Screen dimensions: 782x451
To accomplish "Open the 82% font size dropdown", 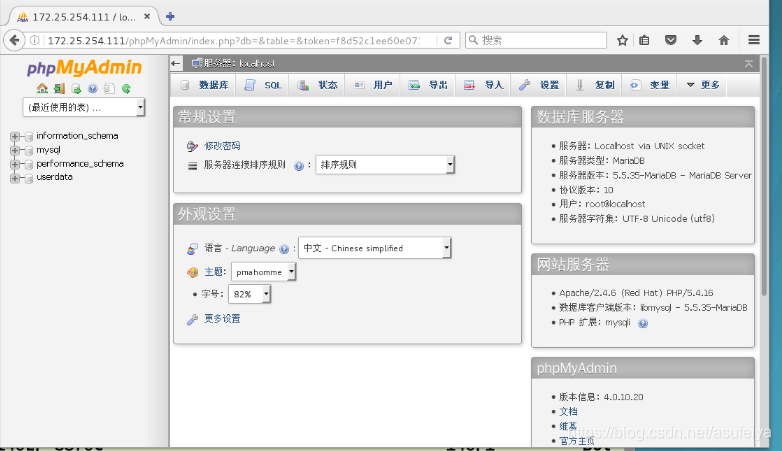I will click(x=249, y=294).
